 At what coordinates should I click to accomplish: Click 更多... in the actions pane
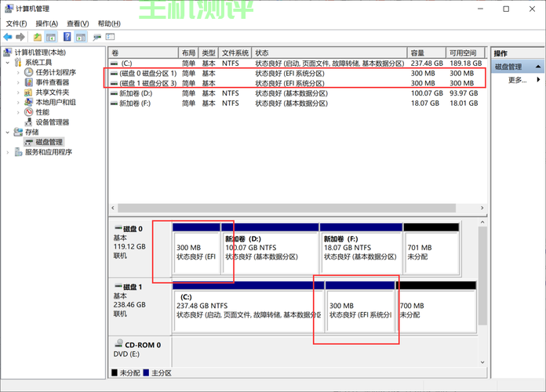[517, 80]
